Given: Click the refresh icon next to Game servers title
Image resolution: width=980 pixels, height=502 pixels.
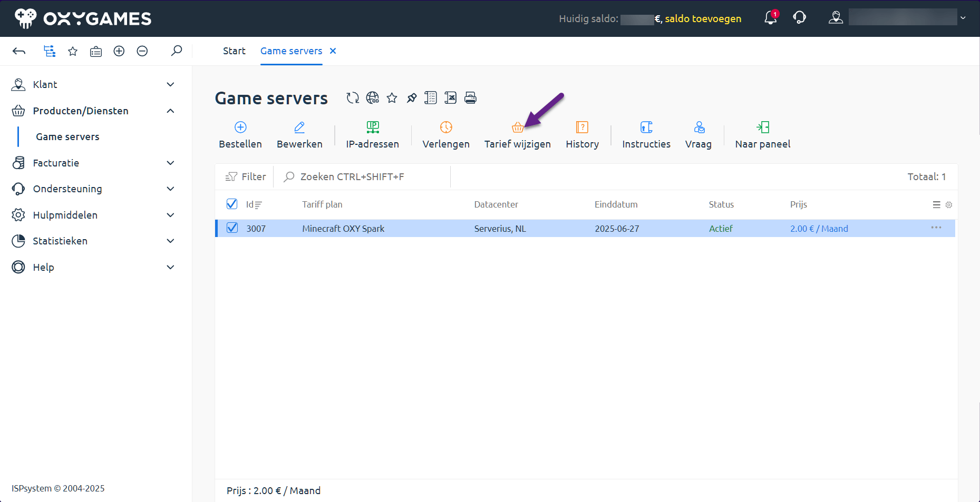Looking at the screenshot, I should pyautogui.click(x=353, y=98).
